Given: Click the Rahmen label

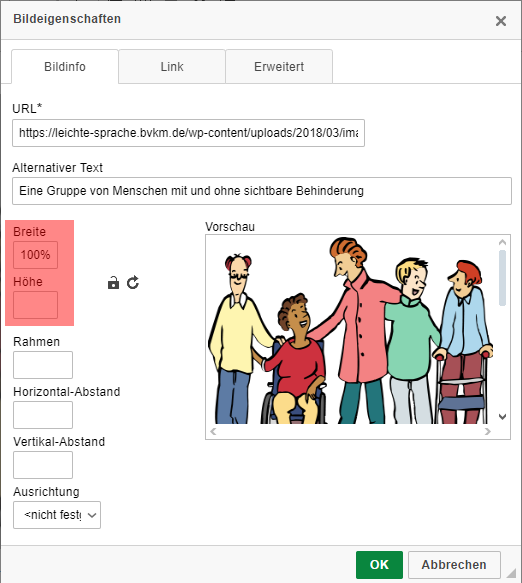Looking at the screenshot, I should coord(36,342).
